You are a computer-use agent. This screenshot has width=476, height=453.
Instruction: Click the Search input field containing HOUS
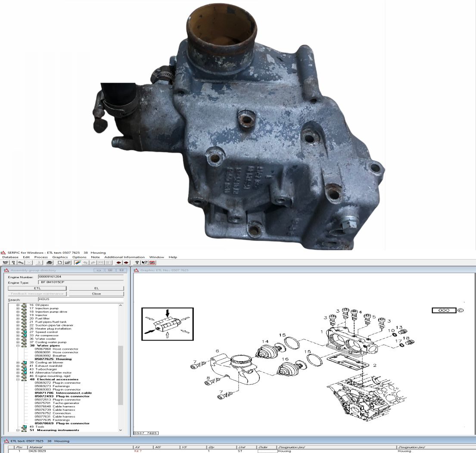click(x=81, y=299)
